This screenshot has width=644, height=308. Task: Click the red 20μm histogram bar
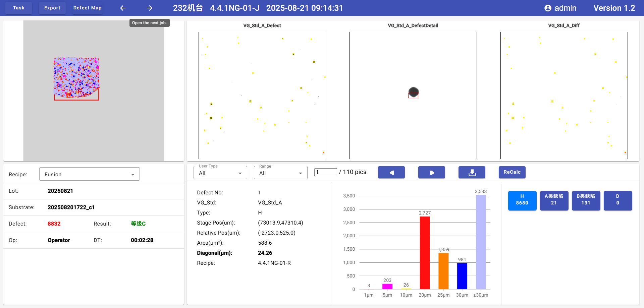(x=425, y=253)
